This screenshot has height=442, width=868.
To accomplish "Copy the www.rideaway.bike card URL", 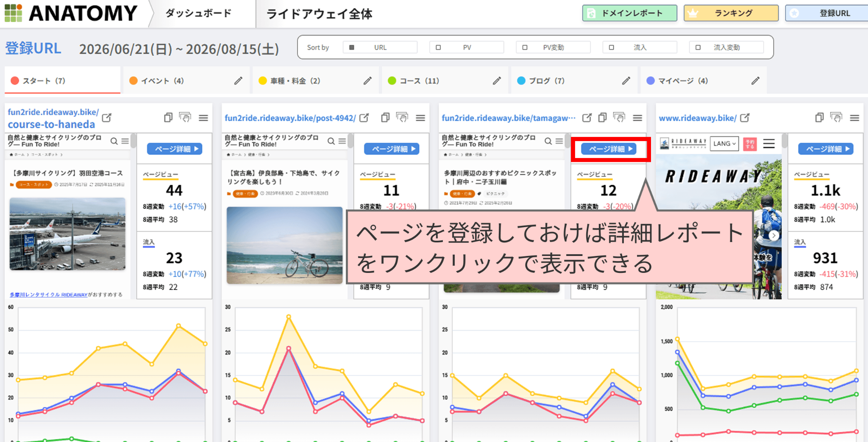I will [819, 117].
